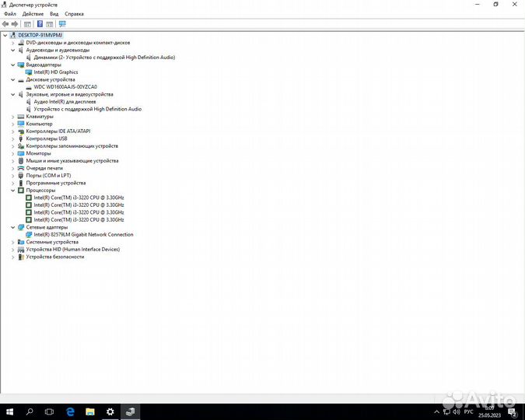This screenshot has height=420, width=525.
Task: Click the Windows Start button
Action: (9, 411)
